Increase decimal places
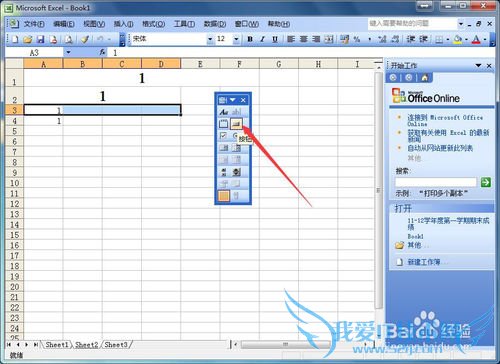 pos(382,39)
